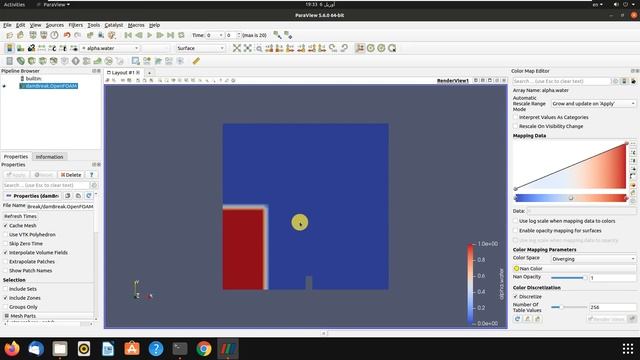Screen dimensions: 640x360
Task: Toggle color legend visibility icon
Action: point(9,48)
